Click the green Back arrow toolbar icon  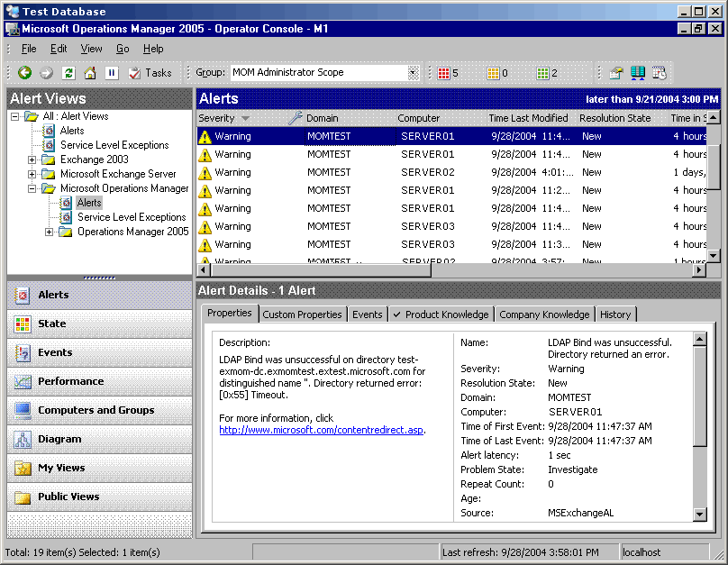[24, 73]
